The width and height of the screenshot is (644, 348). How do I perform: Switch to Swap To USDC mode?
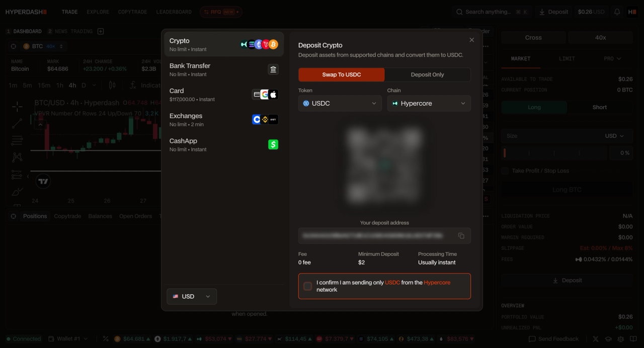tap(342, 74)
